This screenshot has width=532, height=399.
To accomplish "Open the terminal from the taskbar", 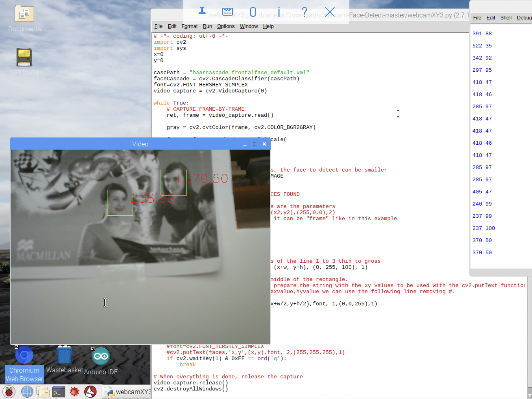I will click(x=59, y=392).
